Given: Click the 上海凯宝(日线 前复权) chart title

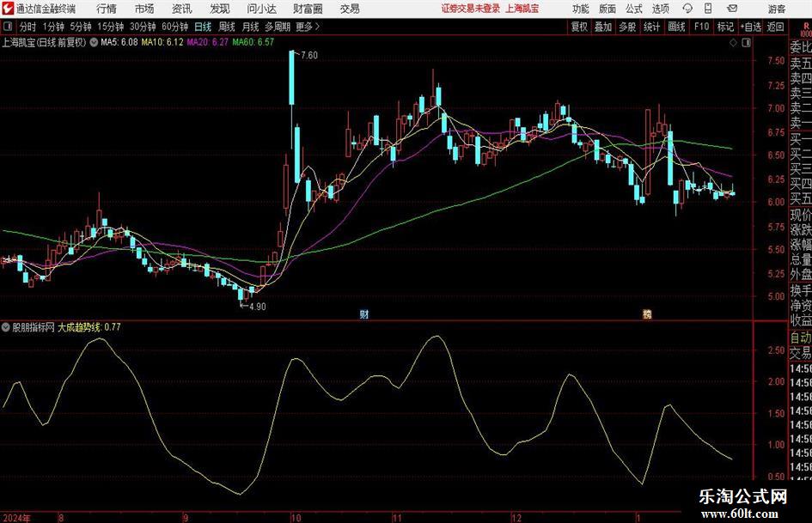Looking at the screenshot, I should point(44,42).
